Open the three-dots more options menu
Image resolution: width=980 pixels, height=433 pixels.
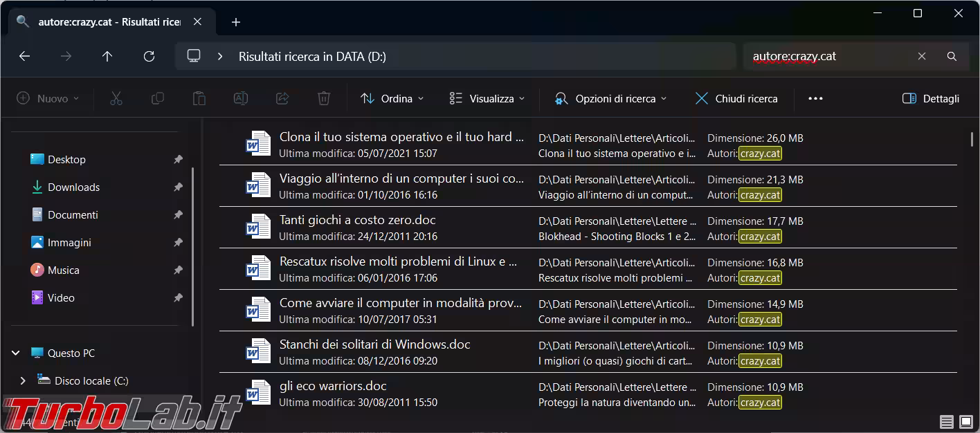[815, 99]
